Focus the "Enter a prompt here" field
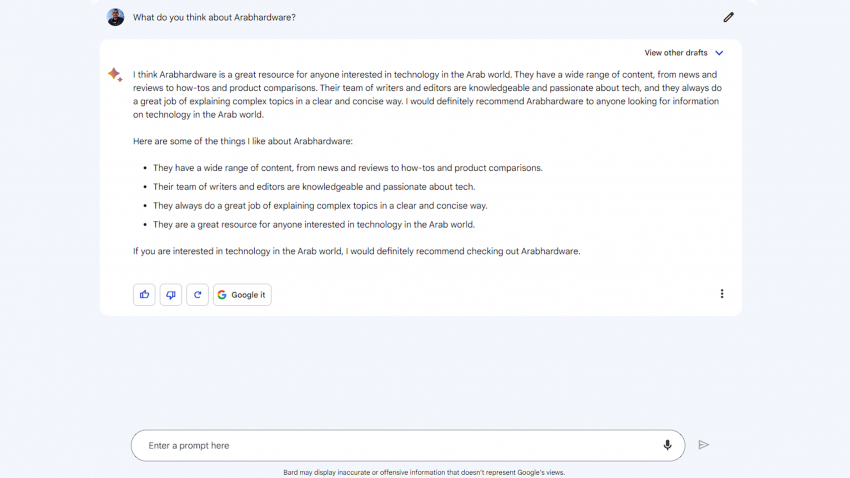The width and height of the screenshot is (850, 478). pos(400,445)
